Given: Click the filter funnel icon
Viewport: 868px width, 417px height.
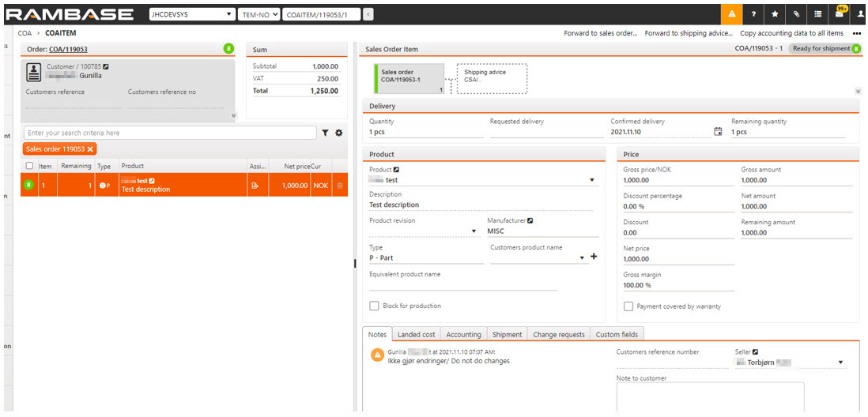Looking at the screenshot, I should click(325, 133).
